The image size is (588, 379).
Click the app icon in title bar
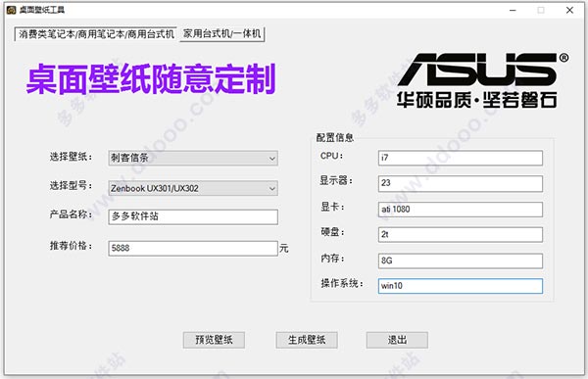[x=11, y=10]
